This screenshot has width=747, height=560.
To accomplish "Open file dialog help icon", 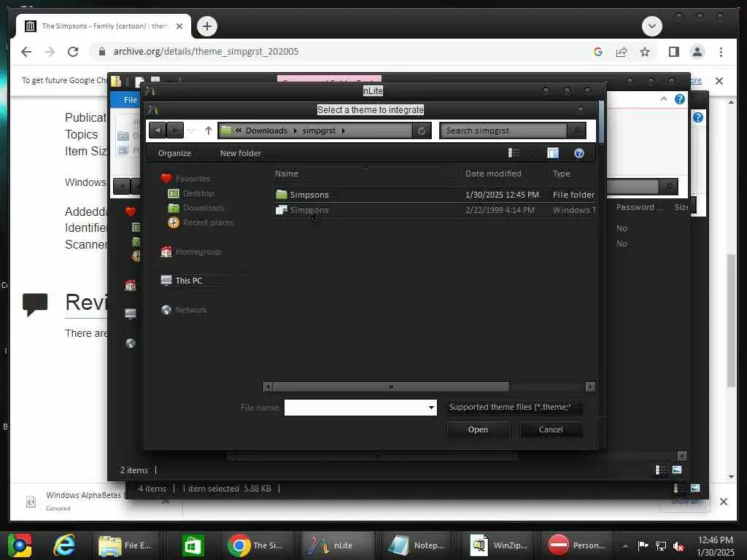I will [x=578, y=153].
